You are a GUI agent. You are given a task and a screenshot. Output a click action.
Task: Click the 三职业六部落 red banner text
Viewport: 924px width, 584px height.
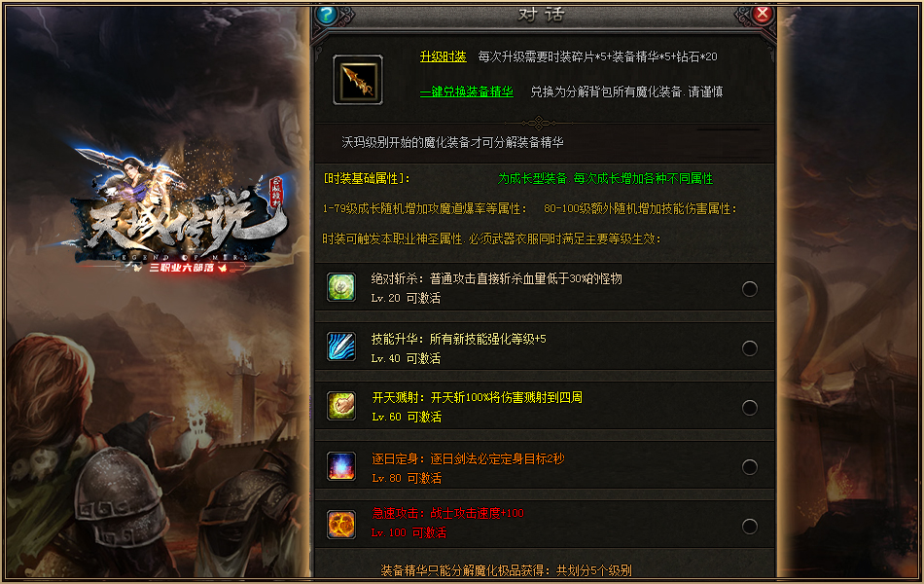pos(182,268)
